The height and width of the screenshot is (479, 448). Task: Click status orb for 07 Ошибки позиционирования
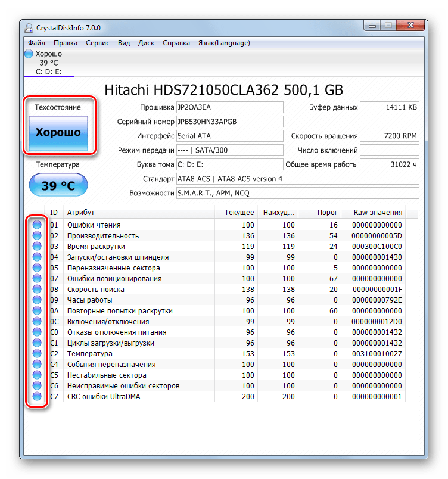pos(37,278)
